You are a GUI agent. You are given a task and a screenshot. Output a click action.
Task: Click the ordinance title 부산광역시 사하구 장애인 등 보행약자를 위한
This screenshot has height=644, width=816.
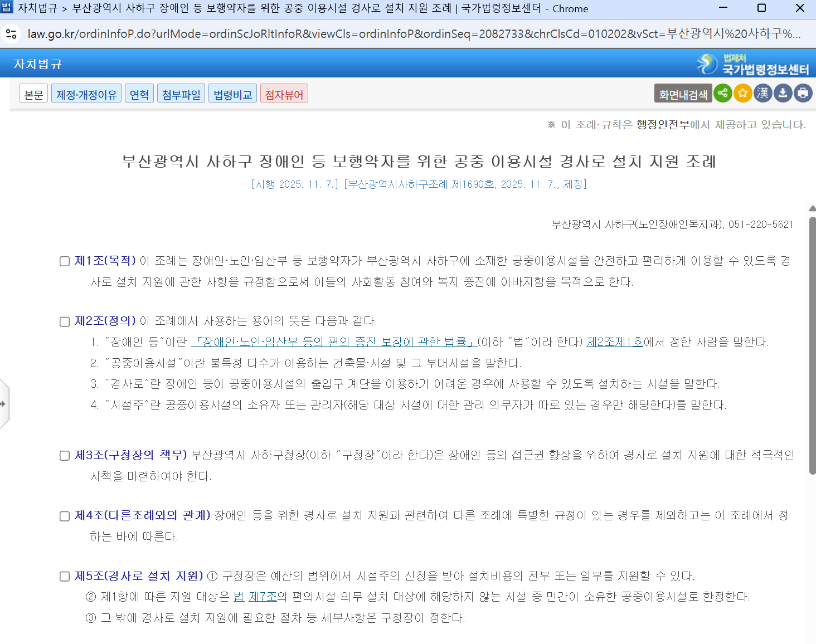coord(419,162)
